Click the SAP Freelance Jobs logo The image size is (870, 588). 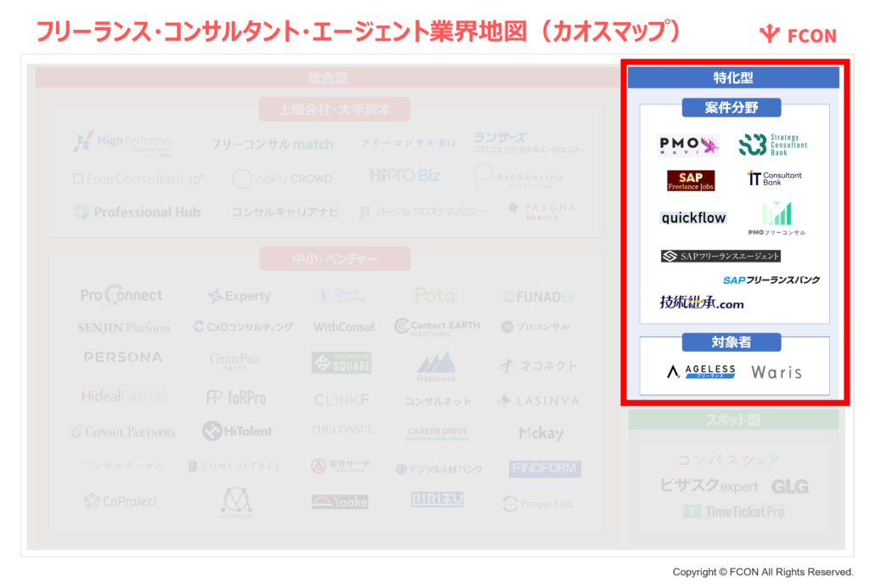pos(691,180)
